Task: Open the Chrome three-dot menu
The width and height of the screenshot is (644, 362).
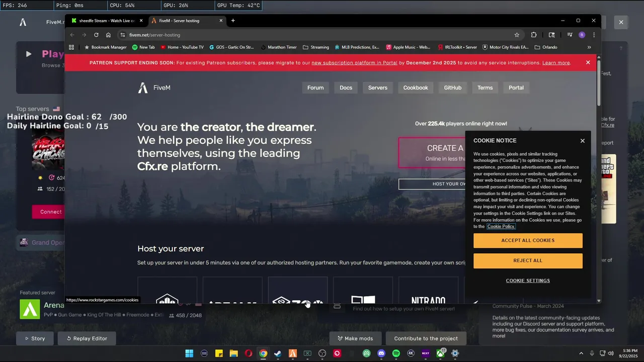Action: click(x=594, y=35)
